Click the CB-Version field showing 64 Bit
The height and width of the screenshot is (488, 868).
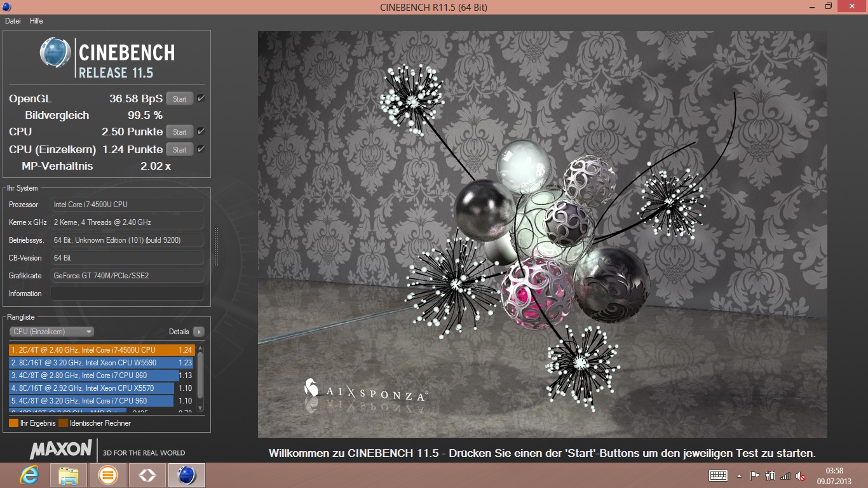127,258
